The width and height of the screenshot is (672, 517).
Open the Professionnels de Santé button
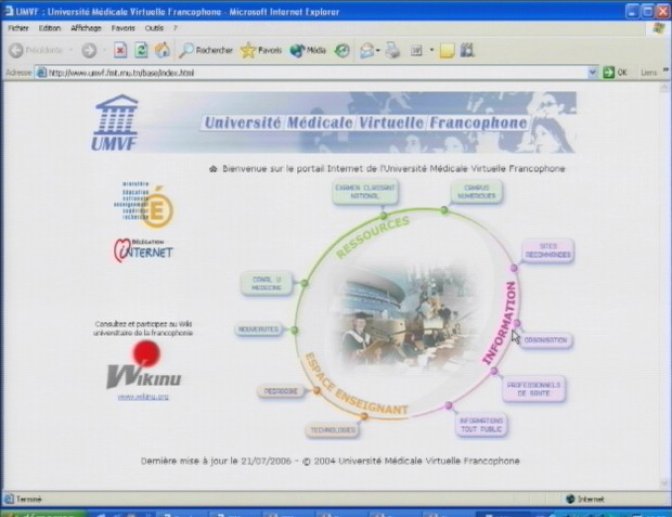point(534,389)
